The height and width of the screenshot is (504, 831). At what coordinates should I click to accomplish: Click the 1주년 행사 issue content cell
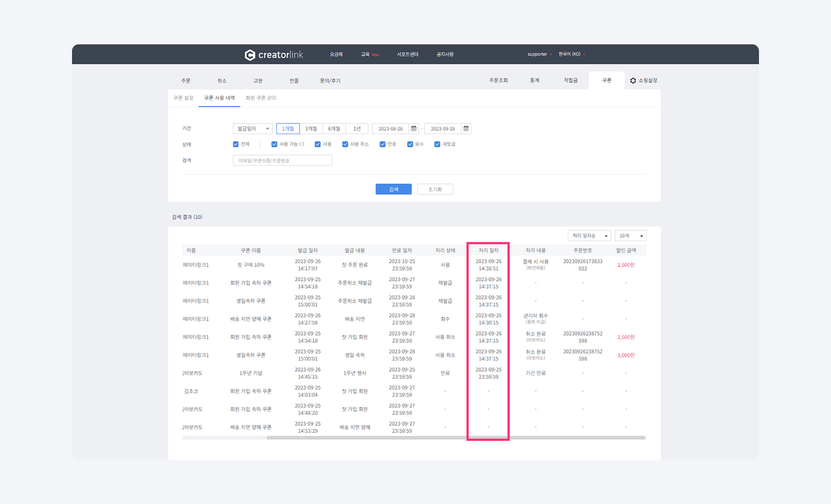coord(355,373)
